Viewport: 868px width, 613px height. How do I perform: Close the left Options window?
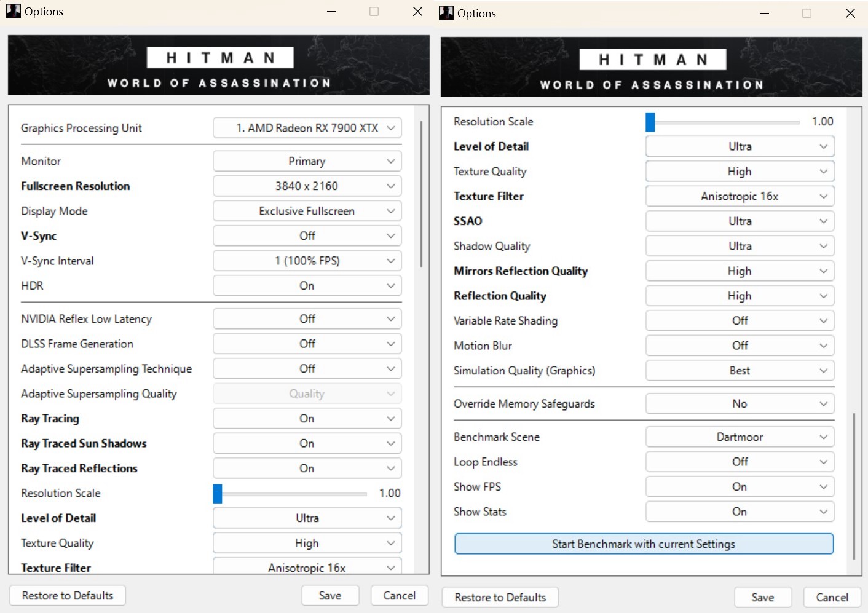(x=417, y=11)
